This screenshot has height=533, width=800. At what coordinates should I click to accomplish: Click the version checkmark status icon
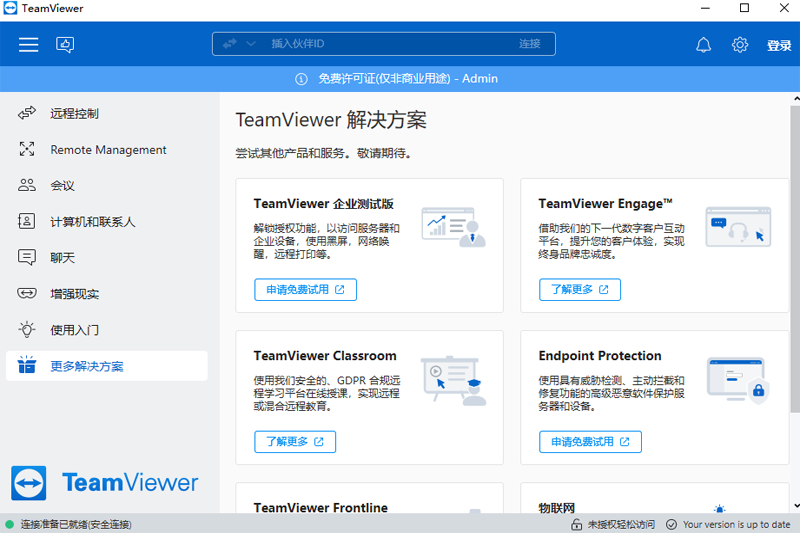tap(672, 524)
